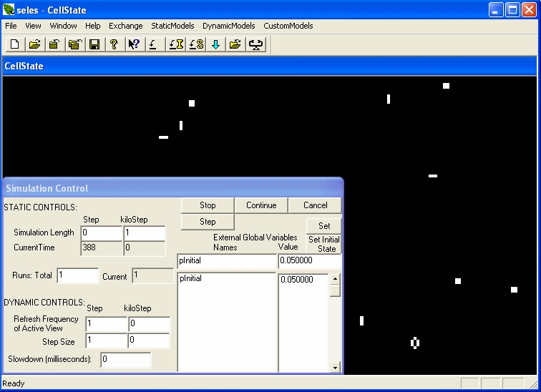Open the DynamicModels menu
Viewport: 541px width, 392px height.
pyautogui.click(x=229, y=26)
